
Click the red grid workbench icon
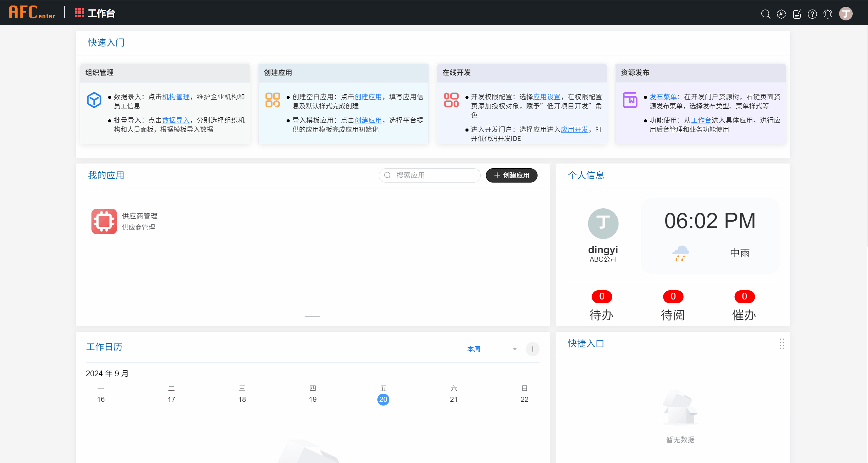[x=79, y=13]
